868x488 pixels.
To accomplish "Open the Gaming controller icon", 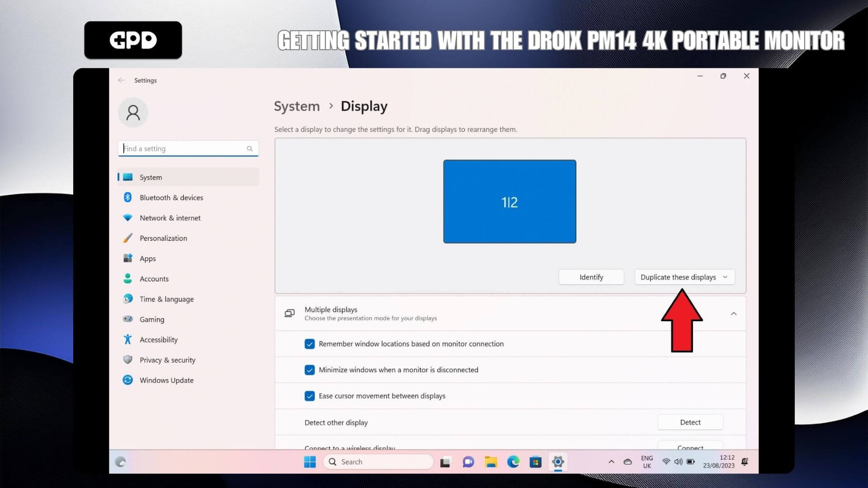I will 127,319.
